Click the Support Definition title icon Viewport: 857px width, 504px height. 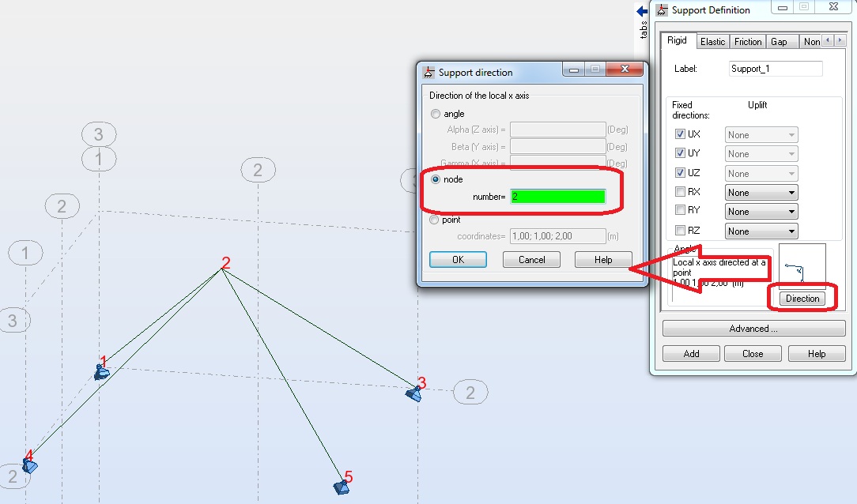point(662,10)
